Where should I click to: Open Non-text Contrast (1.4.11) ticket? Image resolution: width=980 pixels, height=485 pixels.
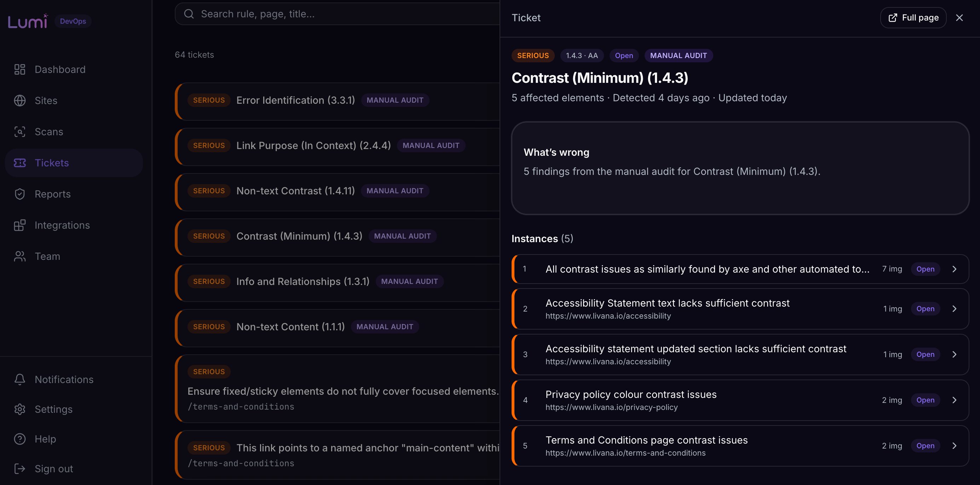point(338,192)
